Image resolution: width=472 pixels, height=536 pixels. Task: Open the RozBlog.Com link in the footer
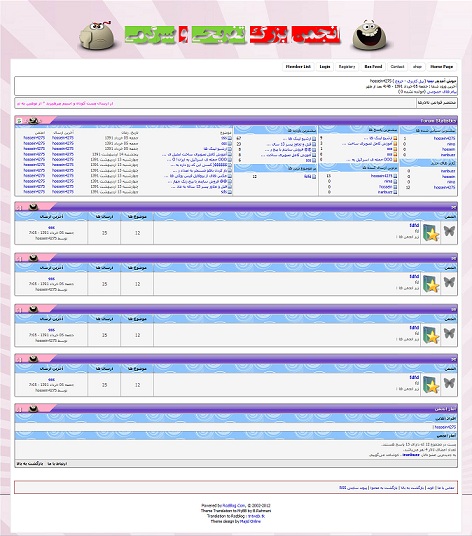click(x=234, y=505)
